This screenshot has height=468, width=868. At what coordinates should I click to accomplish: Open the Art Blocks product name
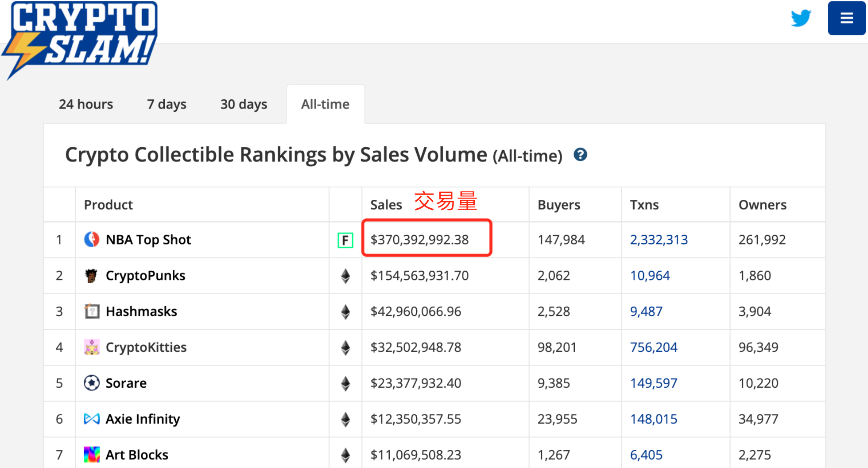pyautogui.click(x=137, y=455)
